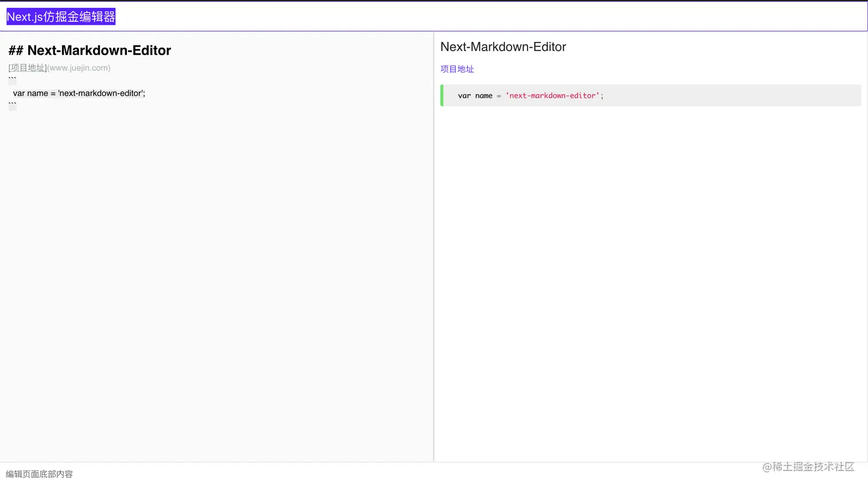Click the highlighted code block in the preview
The width and height of the screenshot is (868, 486).
coord(650,95)
